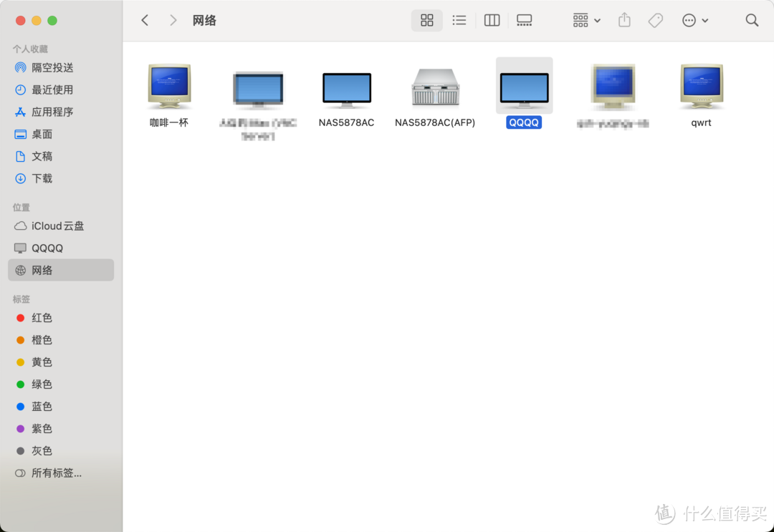Select the 绿色 tag
Image resolution: width=774 pixels, height=532 pixels.
point(61,385)
